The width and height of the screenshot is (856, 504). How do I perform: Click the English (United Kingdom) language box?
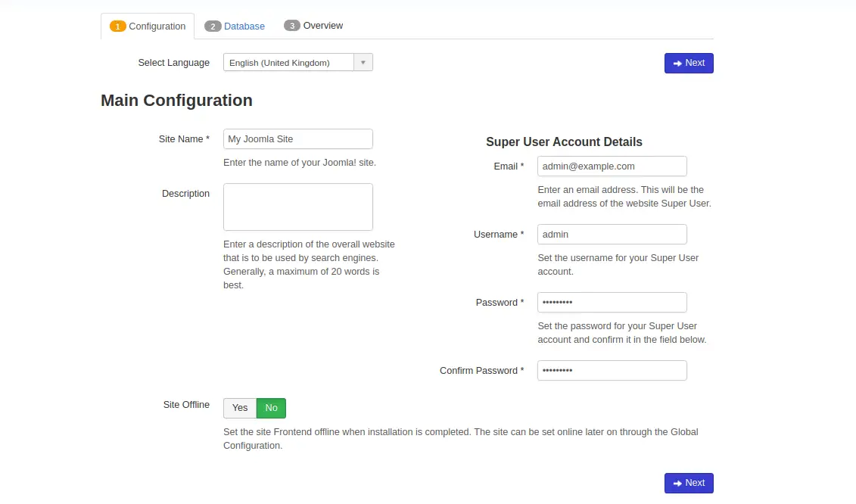(x=288, y=63)
